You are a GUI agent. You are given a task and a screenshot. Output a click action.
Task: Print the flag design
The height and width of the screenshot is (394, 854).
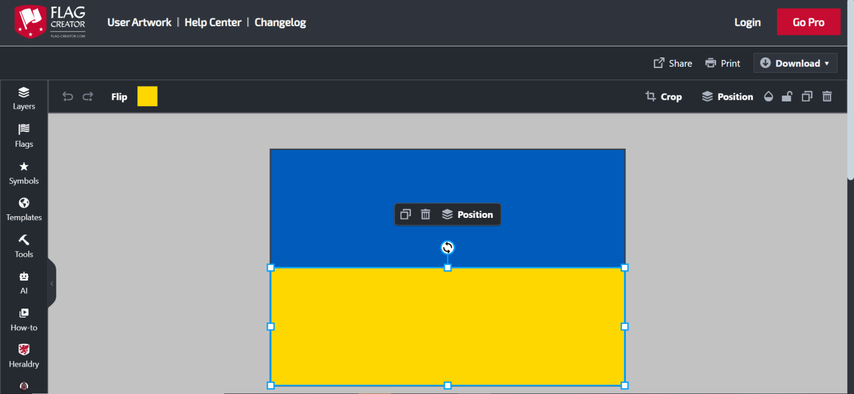pyautogui.click(x=722, y=63)
